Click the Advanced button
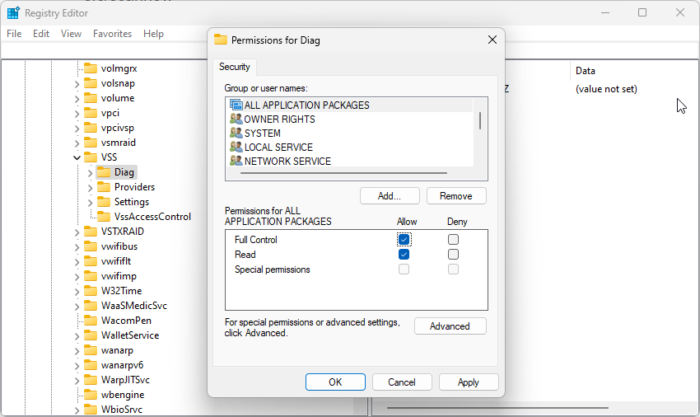Screen dimensions: 700x417 [x=450, y=326]
